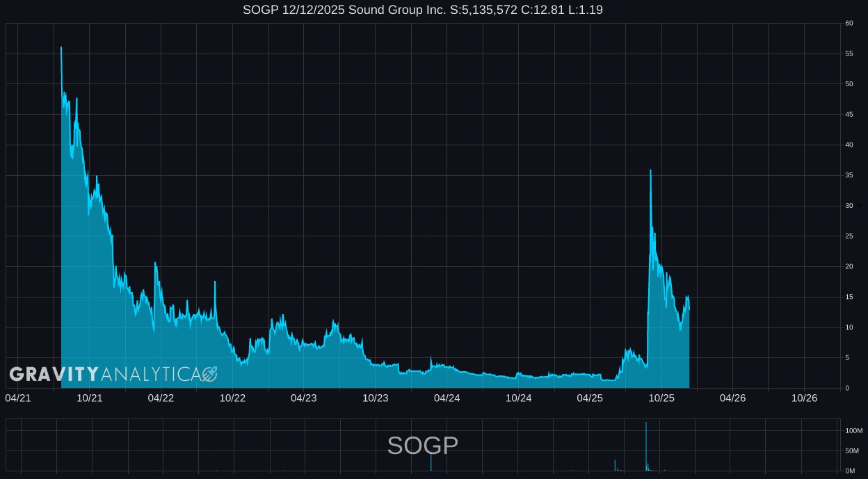
Task: Select the 10/25 date label on x-axis
Action: 661,398
